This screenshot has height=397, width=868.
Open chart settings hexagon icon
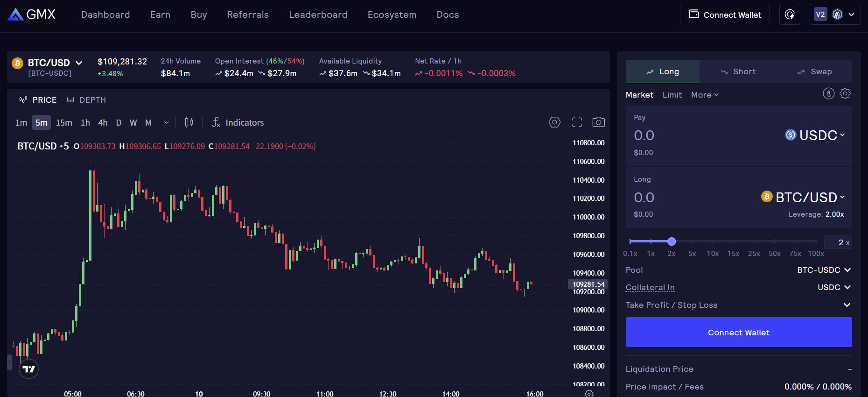pyautogui.click(x=554, y=122)
